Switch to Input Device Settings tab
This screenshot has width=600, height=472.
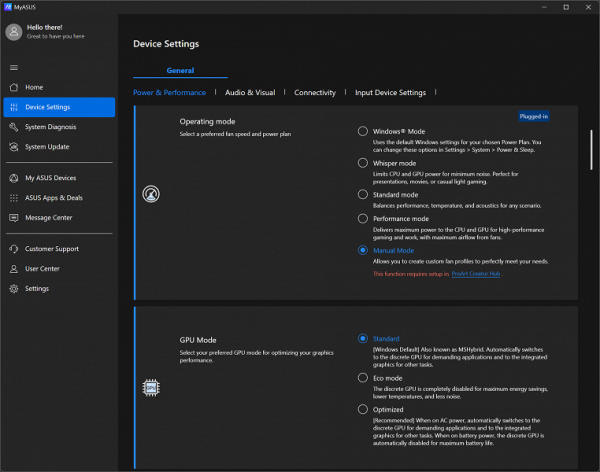point(390,93)
